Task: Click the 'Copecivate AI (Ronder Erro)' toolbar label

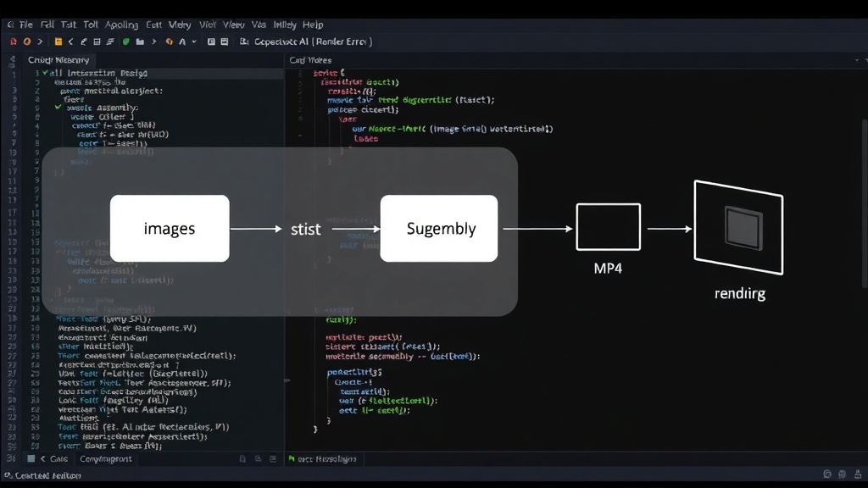Action: point(314,42)
